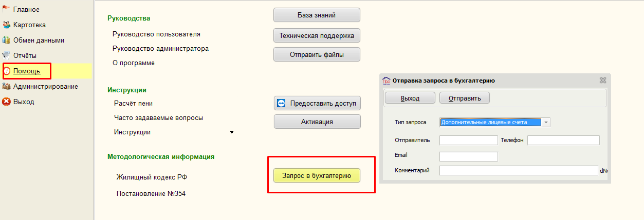Click the Методологическая информация heading
This screenshot has height=220, width=644.
click(161, 156)
